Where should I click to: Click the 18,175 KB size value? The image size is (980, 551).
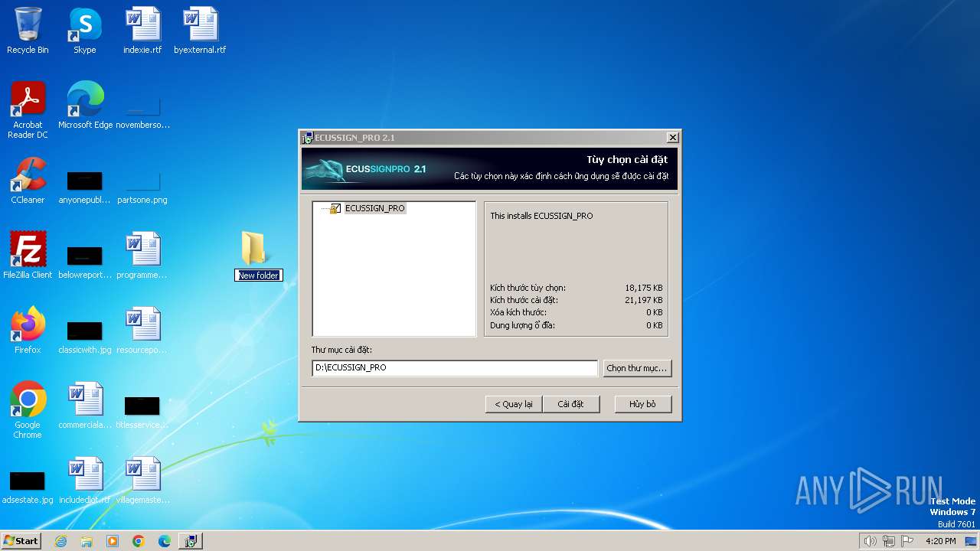click(644, 288)
